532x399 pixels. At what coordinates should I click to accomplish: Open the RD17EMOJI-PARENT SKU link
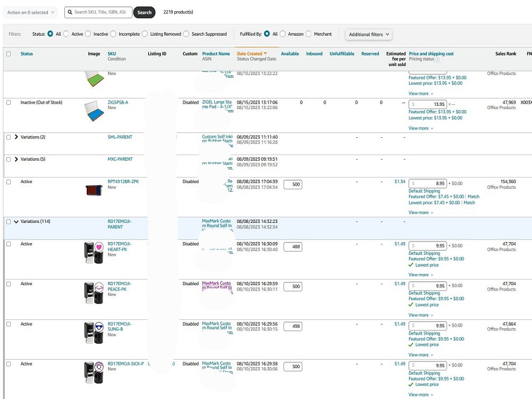tap(119, 224)
